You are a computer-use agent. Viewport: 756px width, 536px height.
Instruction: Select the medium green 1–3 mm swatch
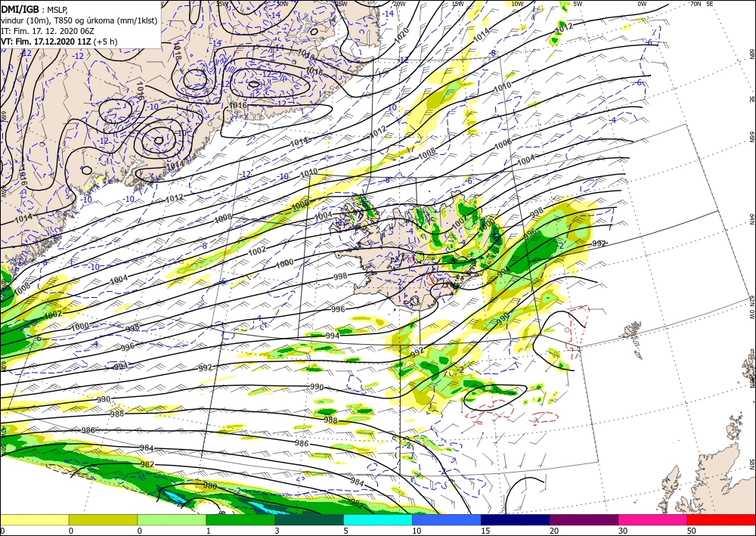(240, 519)
